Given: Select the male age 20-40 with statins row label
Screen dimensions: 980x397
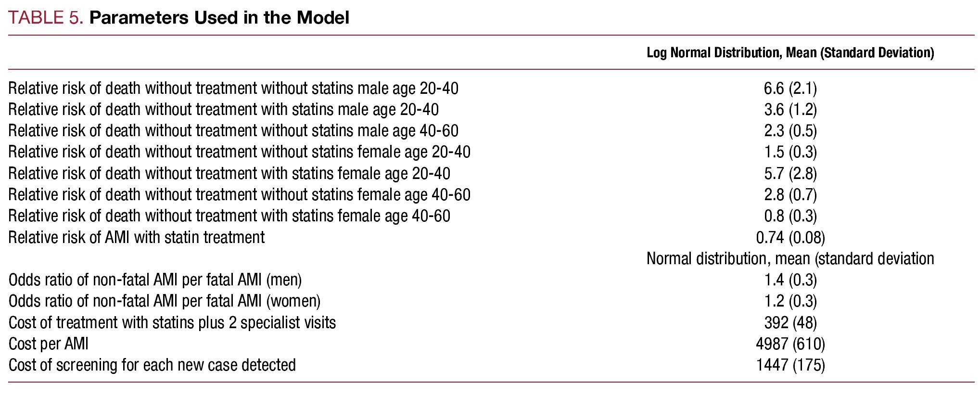Looking at the screenshot, I should tap(223, 110).
